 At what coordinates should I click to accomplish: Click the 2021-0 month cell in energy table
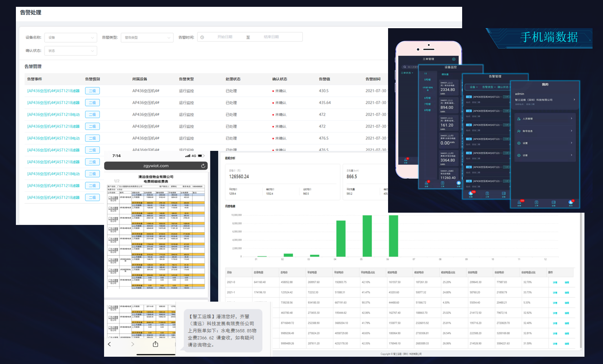tap(232, 282)
